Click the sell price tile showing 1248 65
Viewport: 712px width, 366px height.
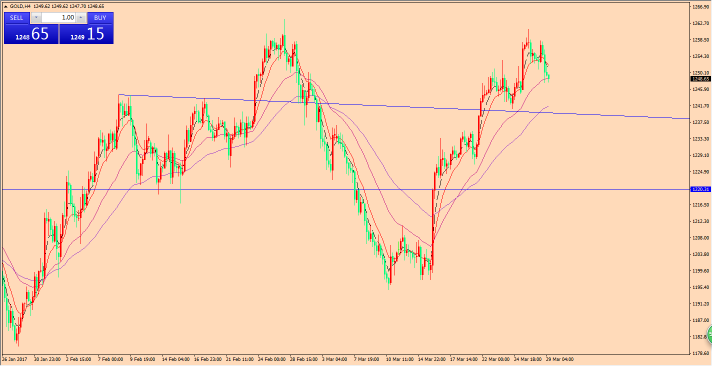[x=31, y=34]
